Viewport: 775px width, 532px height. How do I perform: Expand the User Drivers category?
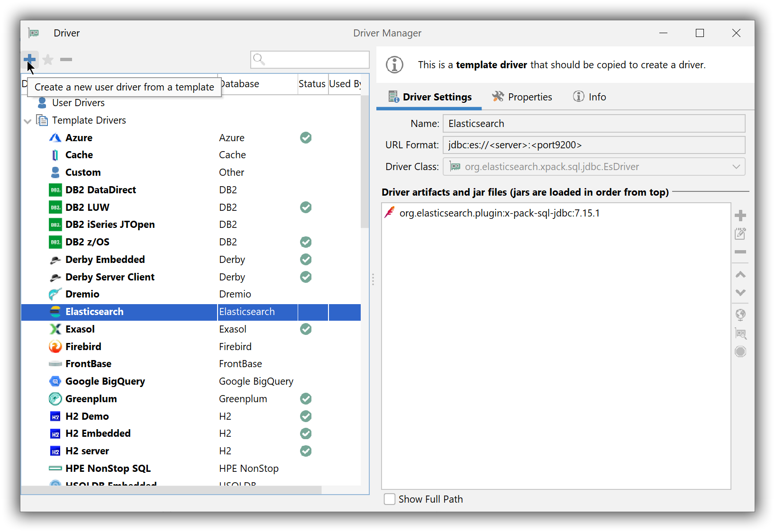pyautogui.click(x=78, y=102)
